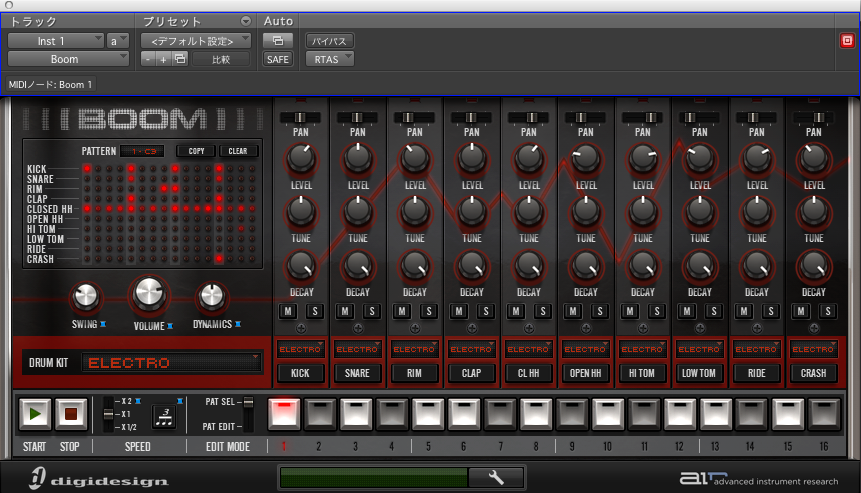Image resolution: width=861 pixels, height=493 pixels.
Task: Click the first KICK step in pattern grid
Action: pos(87,169)
